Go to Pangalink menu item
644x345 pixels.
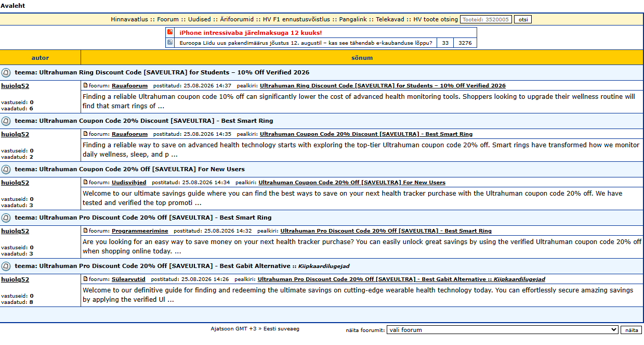tap(354, 19)
